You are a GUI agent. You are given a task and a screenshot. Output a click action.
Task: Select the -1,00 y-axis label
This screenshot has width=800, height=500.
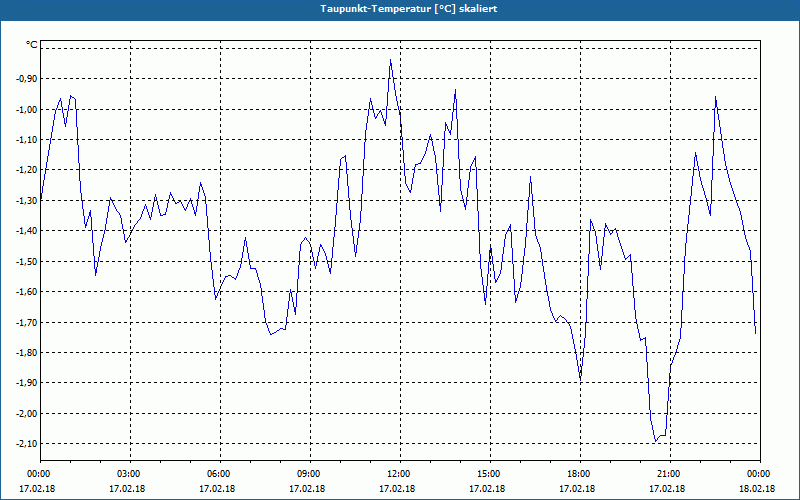click(x=26, y=109)
